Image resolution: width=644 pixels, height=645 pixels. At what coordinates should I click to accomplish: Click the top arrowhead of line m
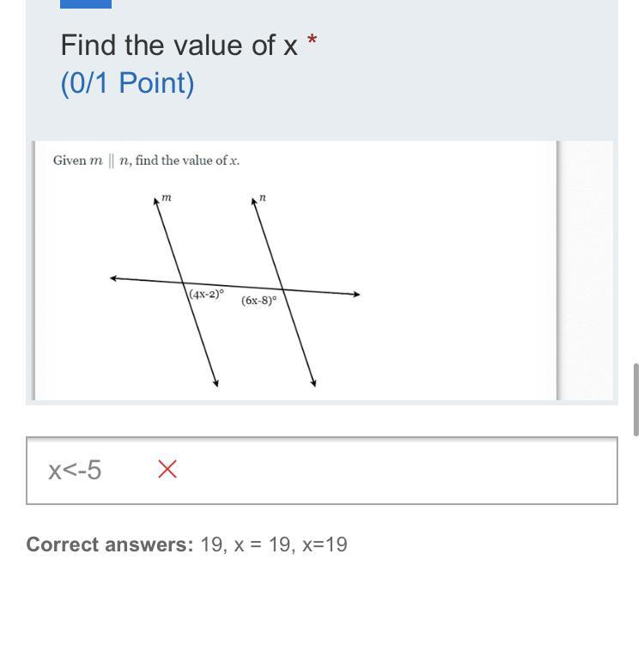coord(156,202)
